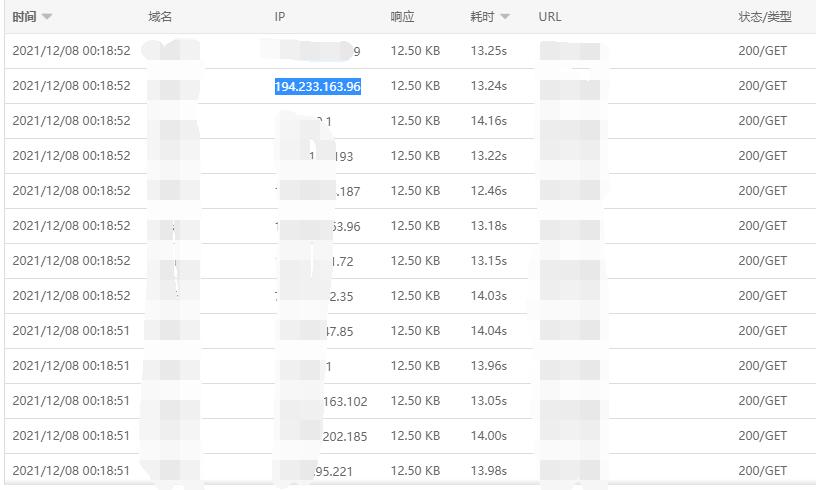Click the 14.00s duration cell
The width and height of the screenshot is (816, 490).
[489, 436]
